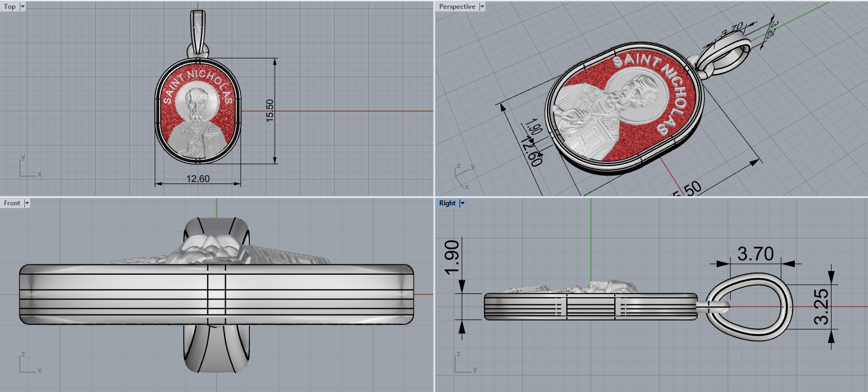Screen dimensions: 868x392
Task: Activate the Right viewport title label
Action: [x=447, y=203]
